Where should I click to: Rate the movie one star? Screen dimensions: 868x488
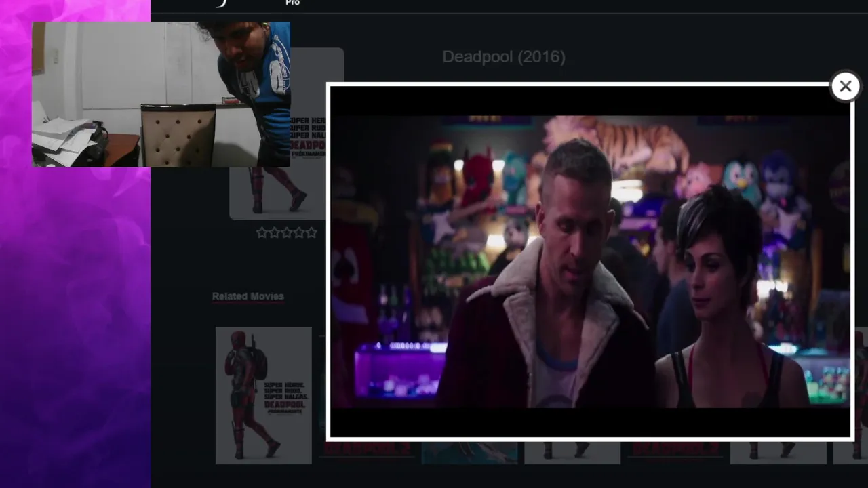pyautogui.click(x=262, y=232)
